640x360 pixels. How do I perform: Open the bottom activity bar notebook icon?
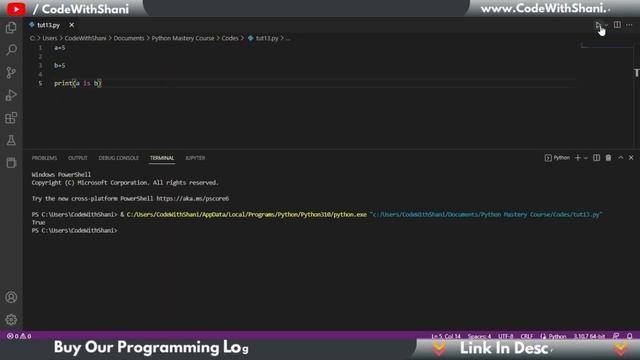[11, 162]
